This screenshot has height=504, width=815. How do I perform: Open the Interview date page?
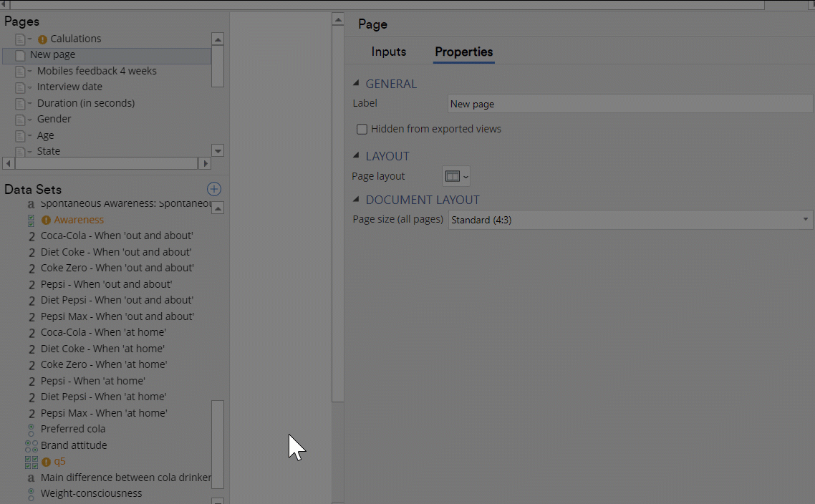[69, 87]
